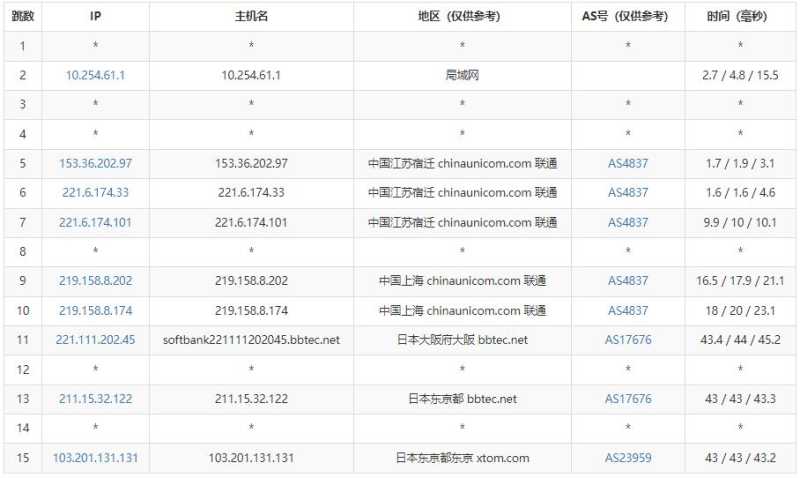Select hop number 1

click(23, 46)
